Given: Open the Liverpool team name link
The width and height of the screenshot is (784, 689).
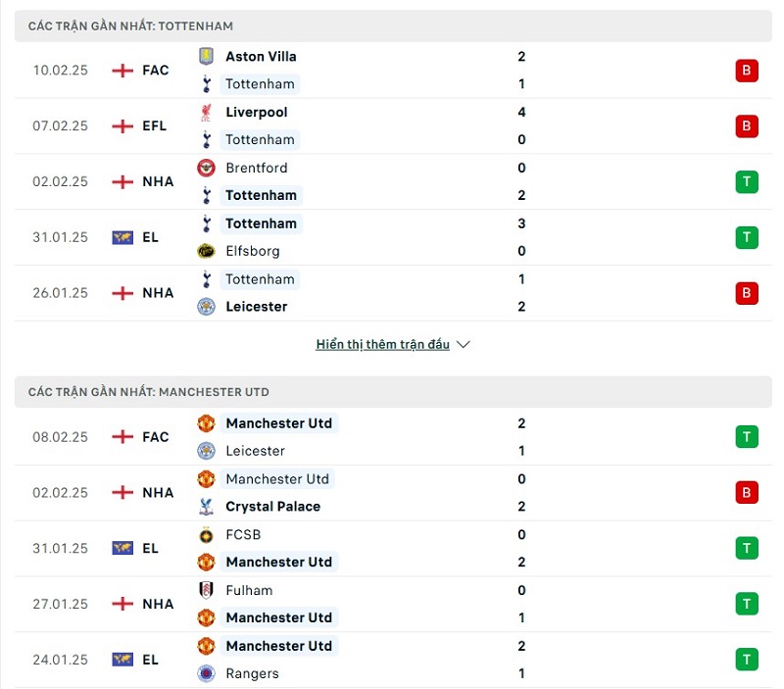Looking at the screenshot, I should coord(257,112).
